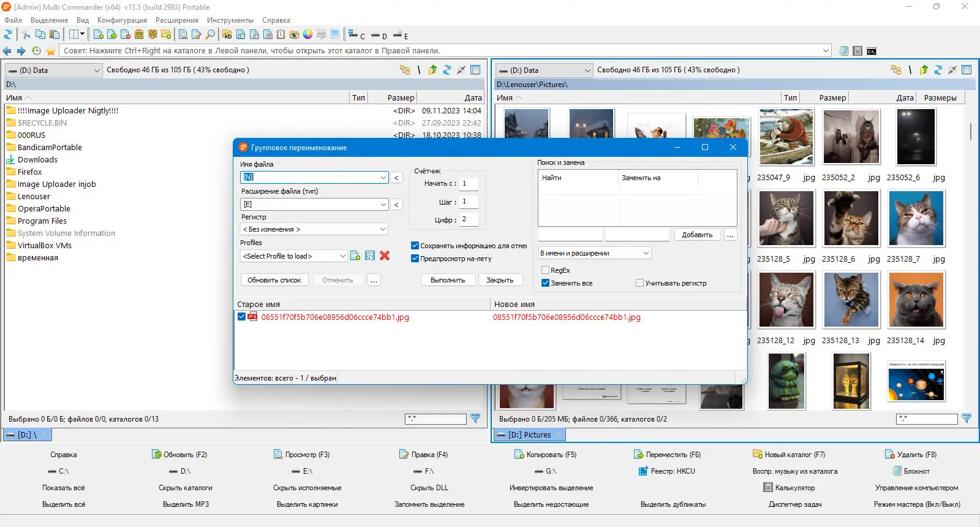Open folder tree icon in right panel
980x527 pixels.
(896, 70)
